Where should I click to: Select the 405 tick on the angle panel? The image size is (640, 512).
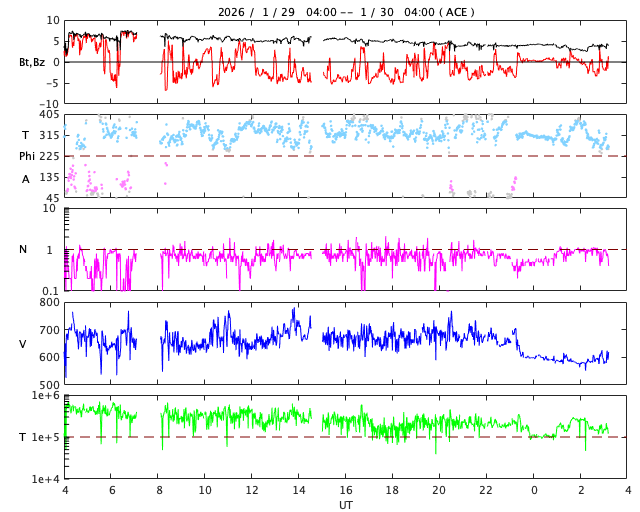tap(48, 115)
